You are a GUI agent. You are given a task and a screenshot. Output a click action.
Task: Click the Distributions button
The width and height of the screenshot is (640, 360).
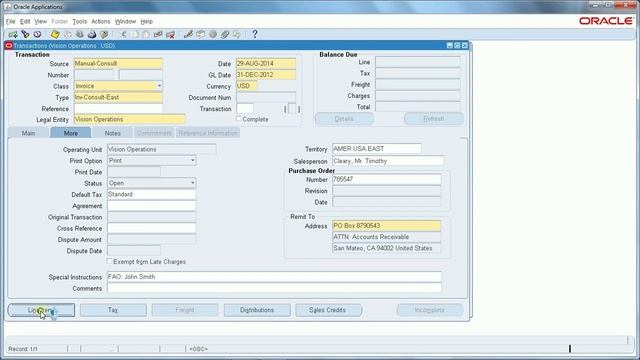[x=257, y=310]
